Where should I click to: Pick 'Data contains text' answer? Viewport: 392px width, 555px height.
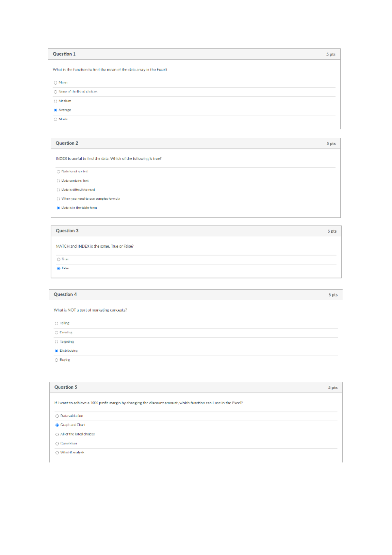pos(58,181)
